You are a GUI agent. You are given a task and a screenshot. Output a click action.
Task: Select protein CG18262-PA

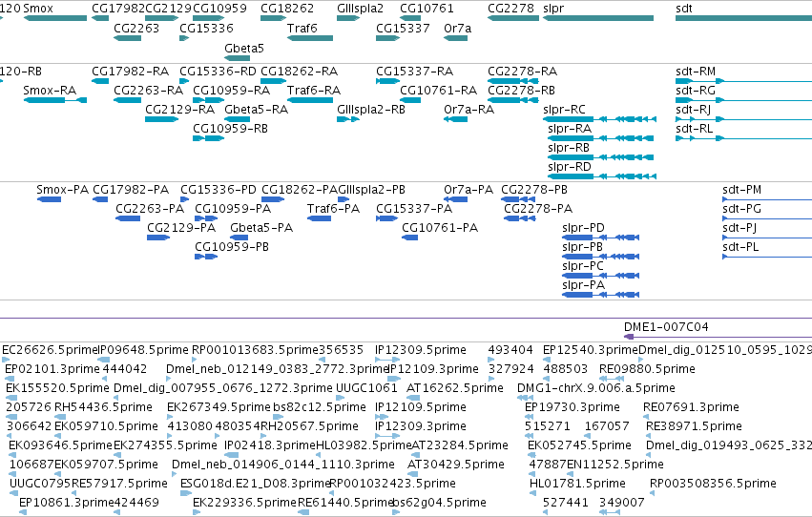tap(273, 199)
